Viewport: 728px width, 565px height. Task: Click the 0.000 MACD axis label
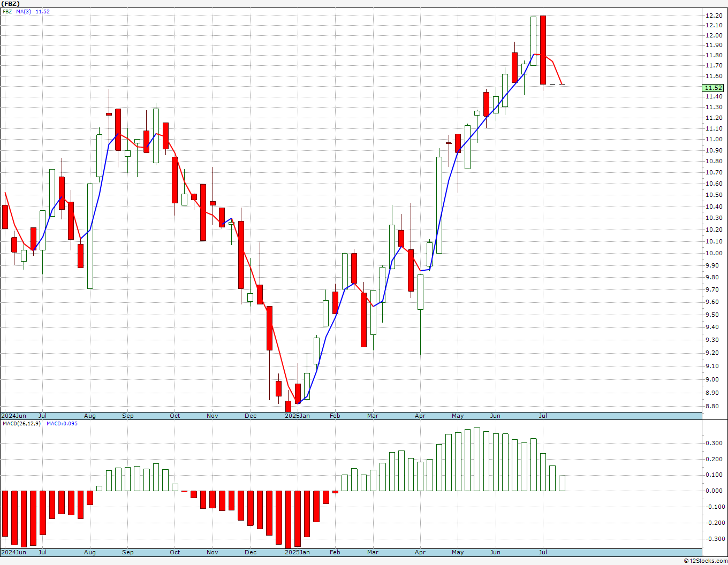coord(714,491)
